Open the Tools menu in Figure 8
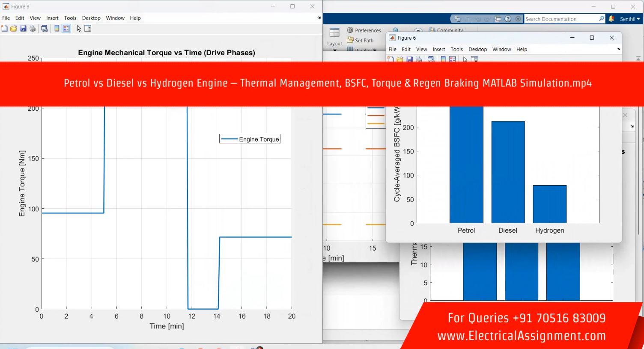 pyautogui.click(x=70, y=18)
